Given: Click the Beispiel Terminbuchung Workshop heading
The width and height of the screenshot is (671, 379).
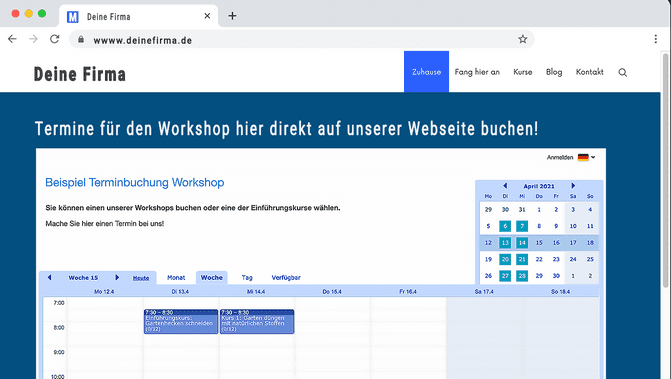Looking at the screenshot, I should click(135, 183).
